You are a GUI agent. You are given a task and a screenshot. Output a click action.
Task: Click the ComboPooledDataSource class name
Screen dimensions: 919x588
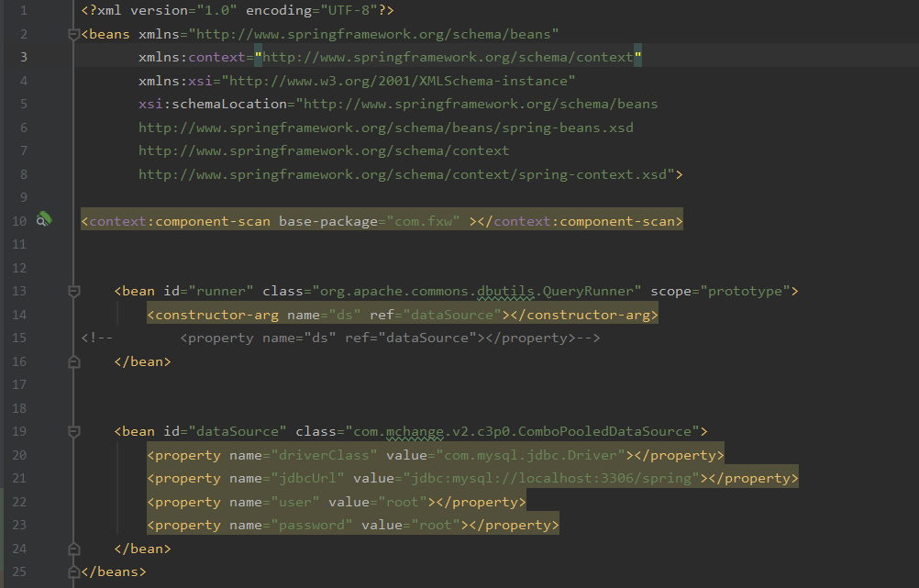604,431
